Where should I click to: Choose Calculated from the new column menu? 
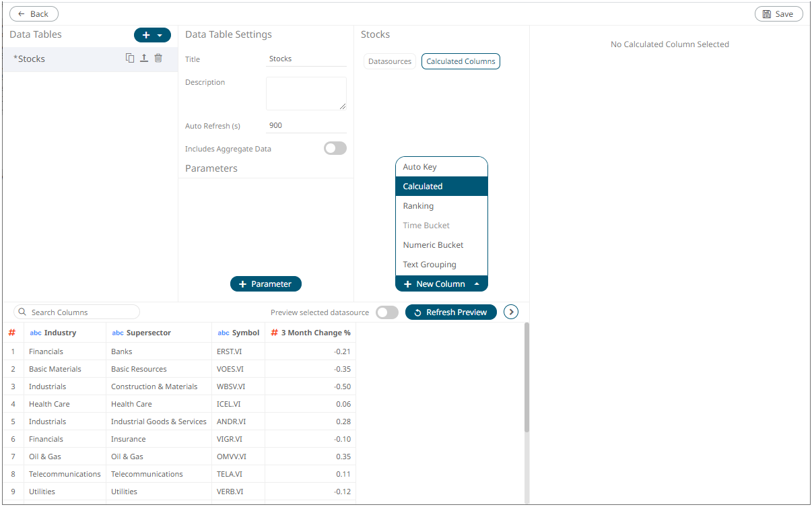click(x=442, y=187)
